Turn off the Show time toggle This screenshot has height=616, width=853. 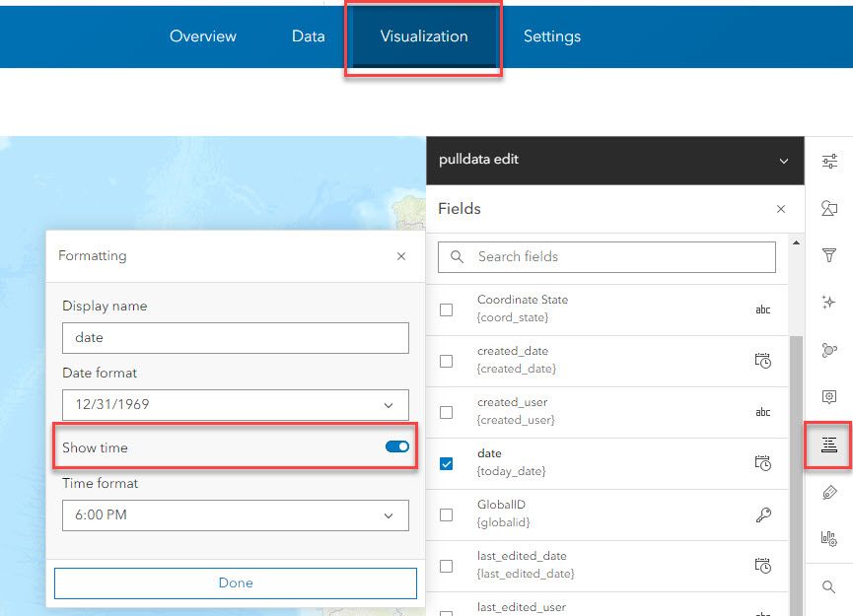(397, 447)
